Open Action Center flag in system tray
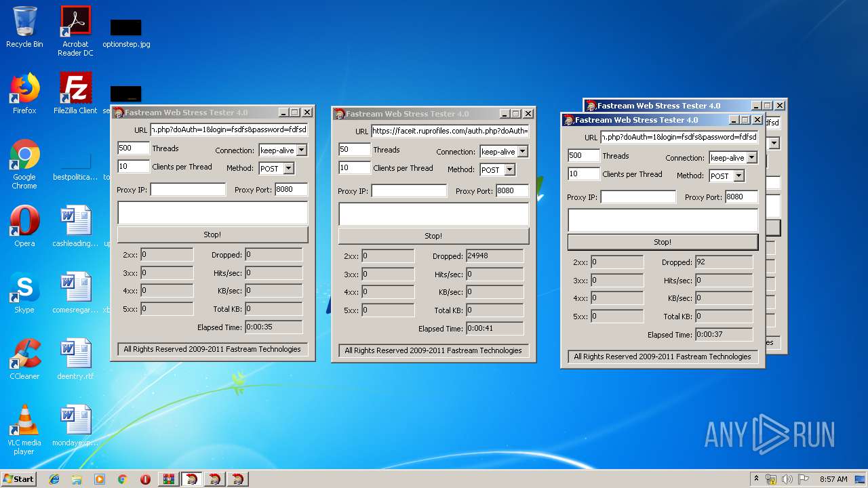Viewport: 868px width, 488px height. (804, 479)
